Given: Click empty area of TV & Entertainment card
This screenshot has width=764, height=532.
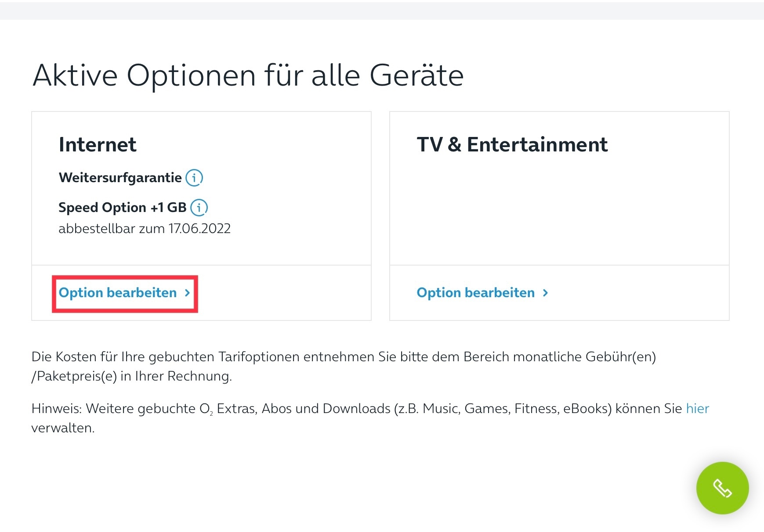Looking at the screenshot, I should coord(559,211).
